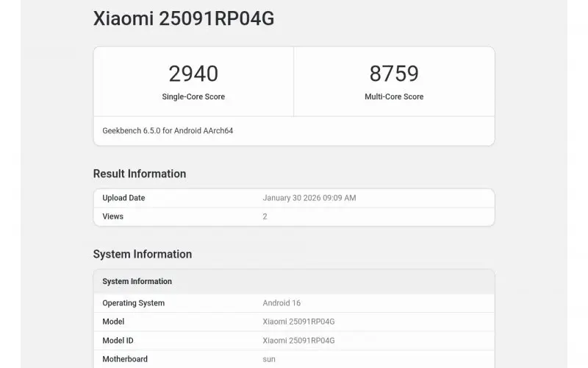Click the Multi-Core Score label
Viewport: 588px width, 368px height.
point(394,96)
